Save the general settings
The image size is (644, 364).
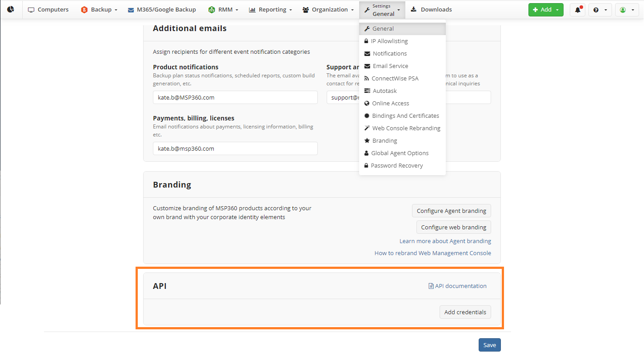pyautogui.click(x=490, y=345)
